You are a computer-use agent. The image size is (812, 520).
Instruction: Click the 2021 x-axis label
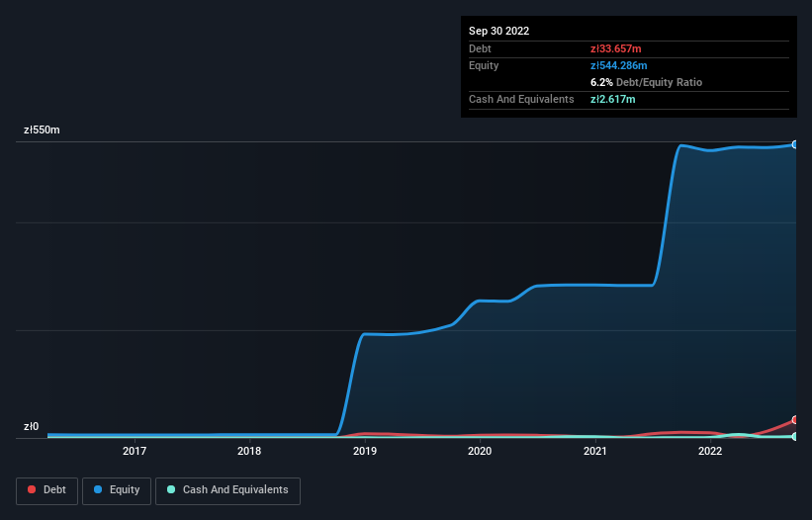[595, 451]
